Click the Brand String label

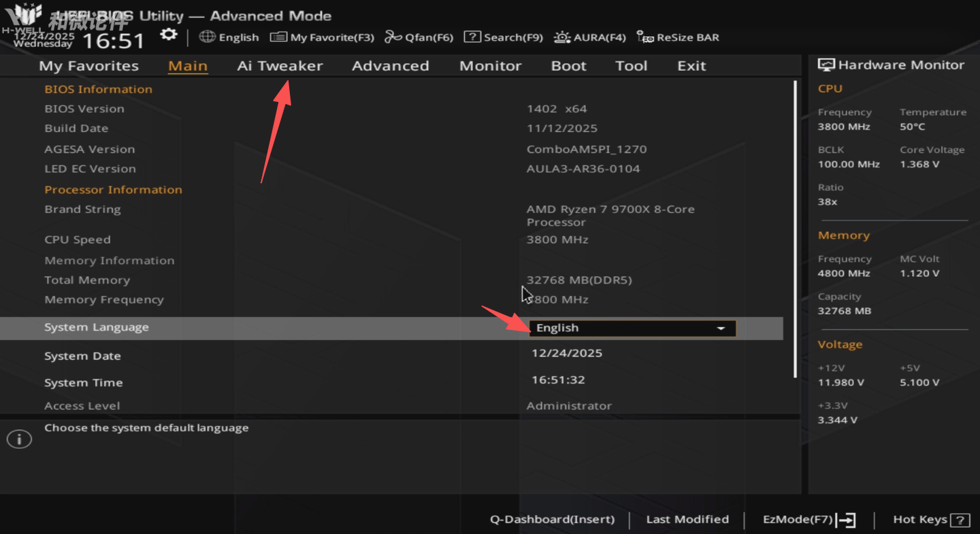[82, 210]
